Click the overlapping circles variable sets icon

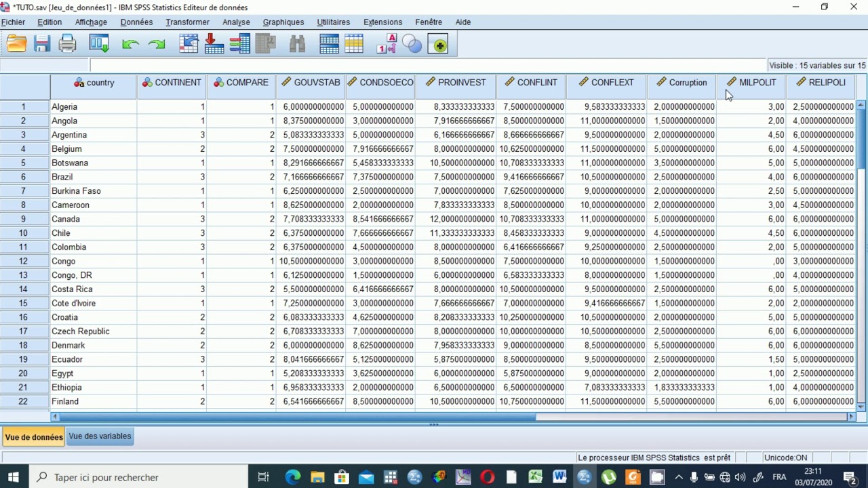412,44
